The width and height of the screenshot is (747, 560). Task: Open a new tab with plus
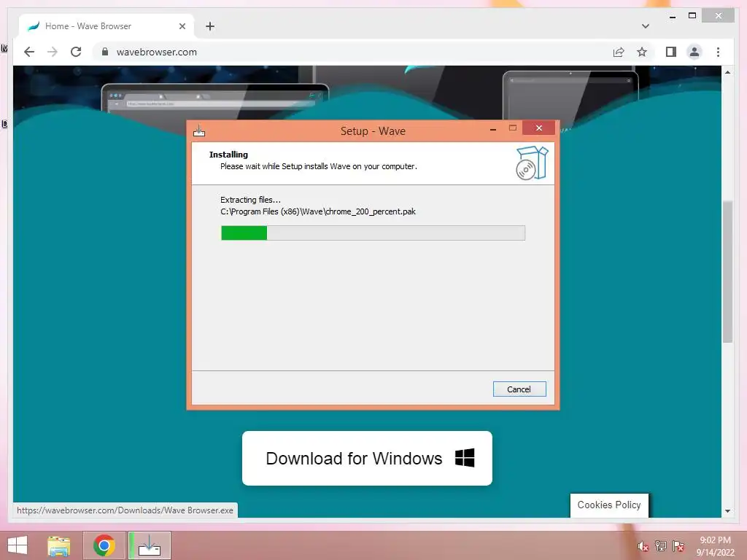[210, 26]
